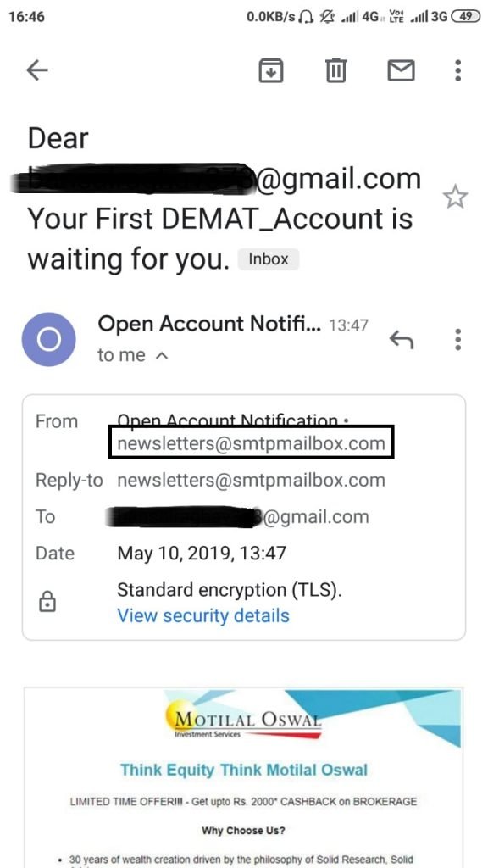Tap the battery indicator in status bar
Image resolution: width=488 pixels, height=868 pixels.
tap(466, 17)
